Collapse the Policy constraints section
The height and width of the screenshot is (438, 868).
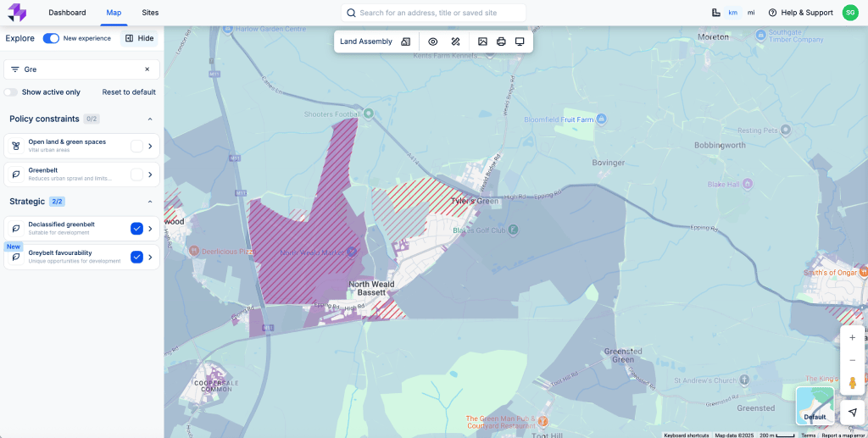coord(150,119)
